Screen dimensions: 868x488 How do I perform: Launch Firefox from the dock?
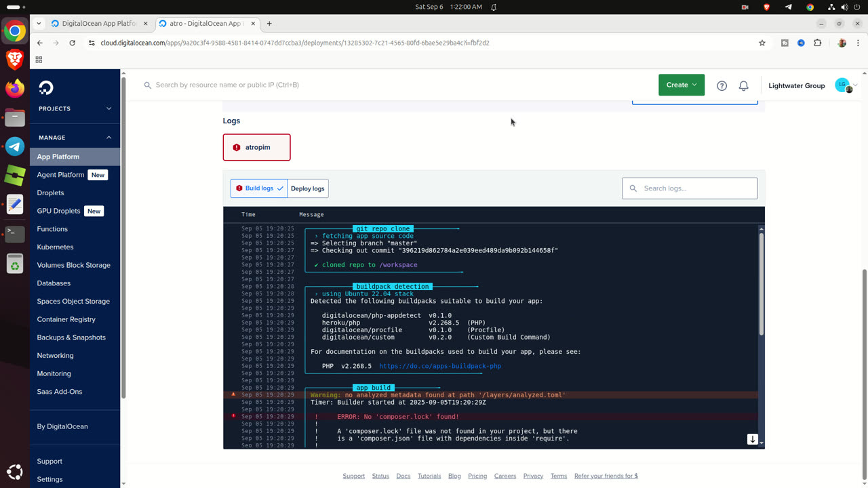tap(15, 88)
